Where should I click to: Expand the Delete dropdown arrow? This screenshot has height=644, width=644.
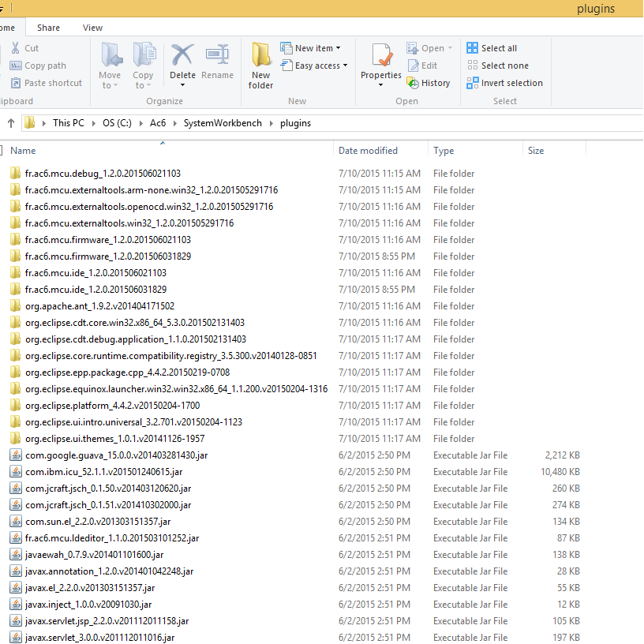point(182,85)
